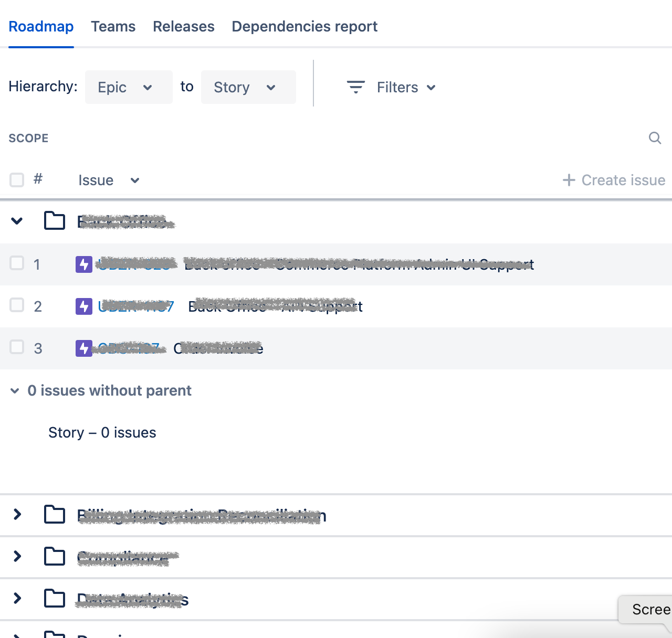This screenshot has width=672, height=638.
Task: Open the Dependencies report tab
Action: (x=304, y=26)
